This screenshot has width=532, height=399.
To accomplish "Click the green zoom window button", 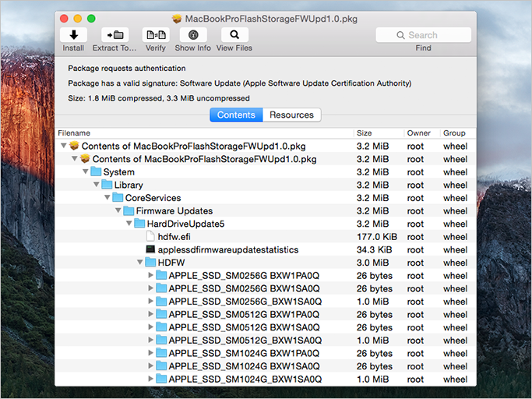I will coord(91,19).
